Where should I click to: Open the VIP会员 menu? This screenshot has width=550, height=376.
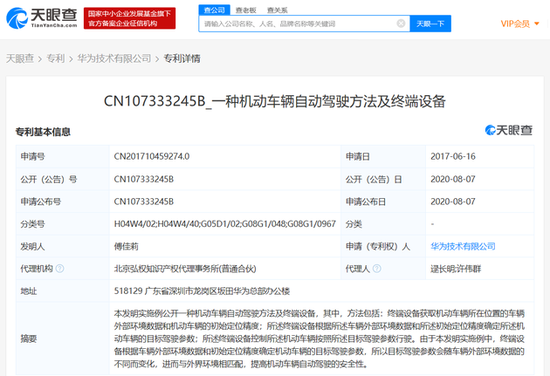click(519, 24)
